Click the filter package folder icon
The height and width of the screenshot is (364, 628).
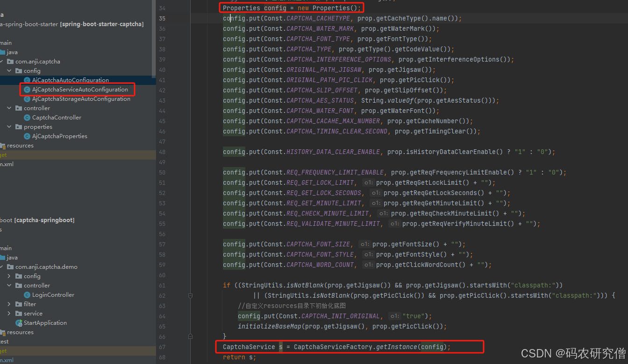point(19,304)
